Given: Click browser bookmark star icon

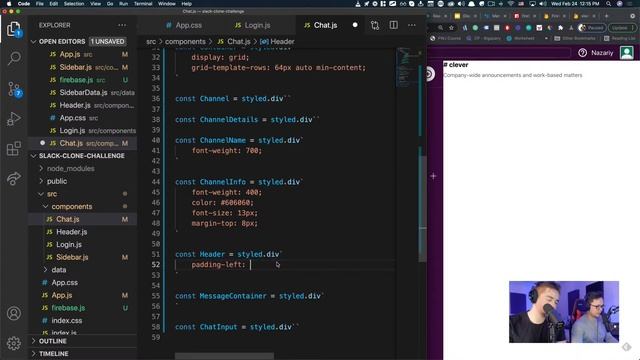Looking at the screenshot, I should [451, 28].
